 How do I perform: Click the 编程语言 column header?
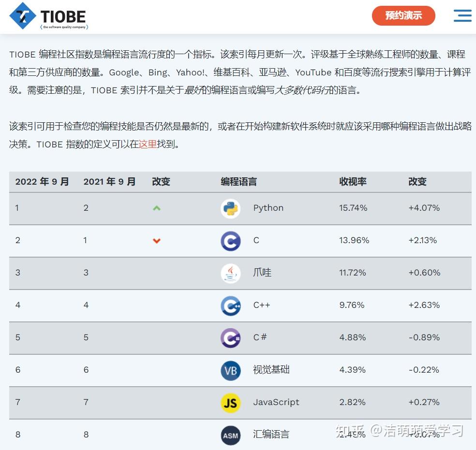(239, 182)
